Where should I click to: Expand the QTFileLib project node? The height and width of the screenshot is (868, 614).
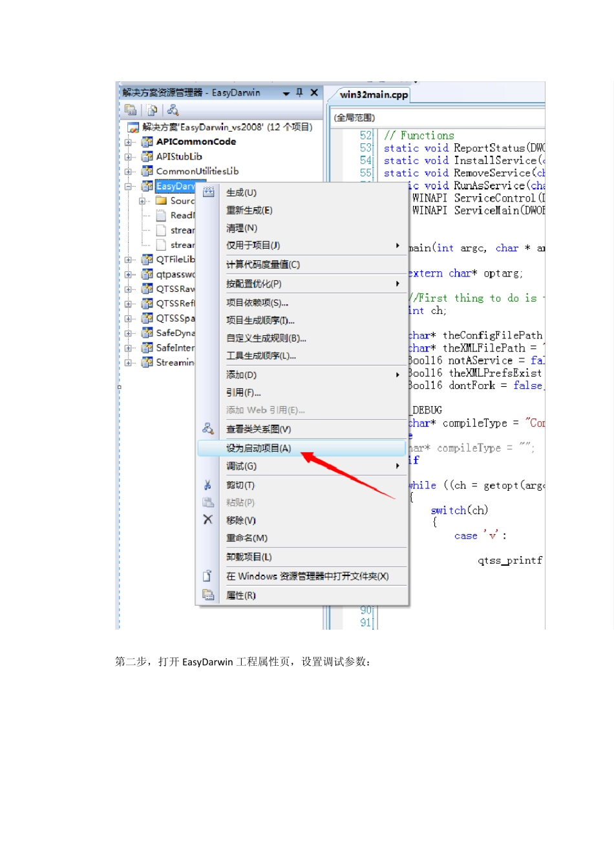click(128, 260)
